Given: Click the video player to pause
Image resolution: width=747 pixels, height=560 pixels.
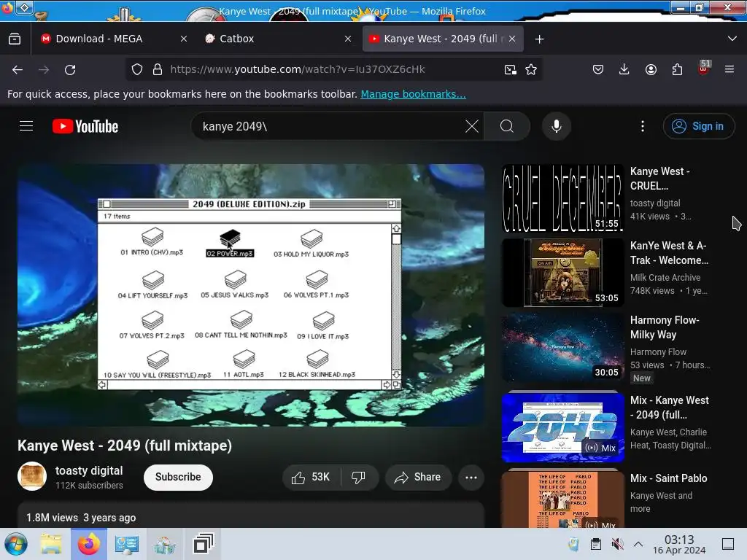Looking at the screenshot, I should [251, 295].
